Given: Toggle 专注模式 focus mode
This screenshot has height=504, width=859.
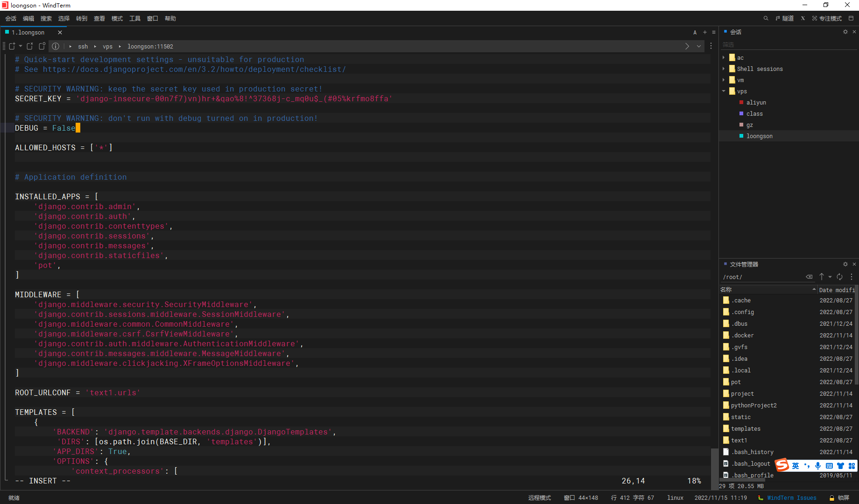Looking at the screenshot, I should [827, 19].
